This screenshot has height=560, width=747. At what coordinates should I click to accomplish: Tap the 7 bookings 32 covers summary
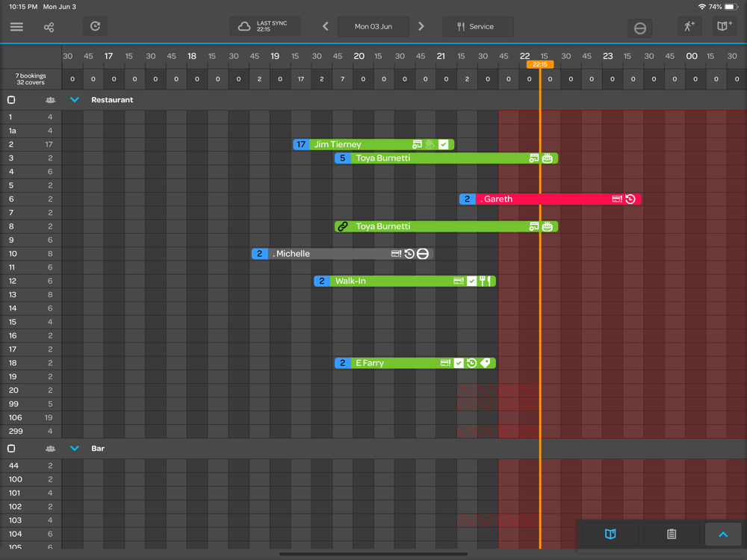(x=31, y=79)
